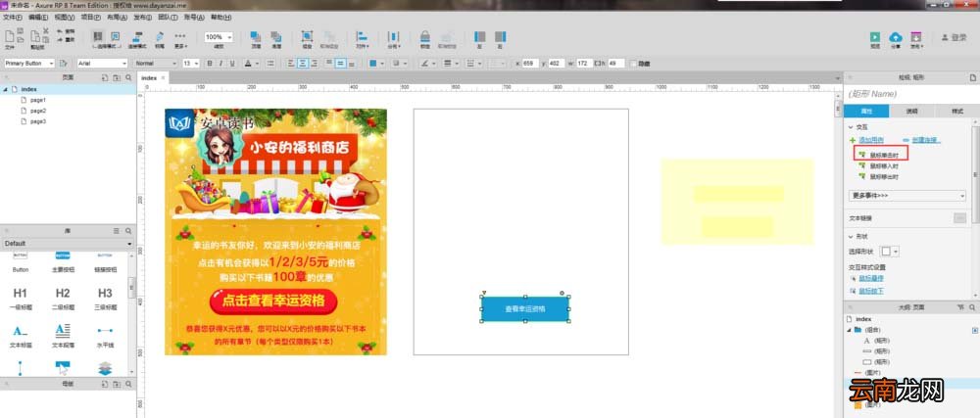Click the blue 查看幸运资格 button widget

(525, 308)
